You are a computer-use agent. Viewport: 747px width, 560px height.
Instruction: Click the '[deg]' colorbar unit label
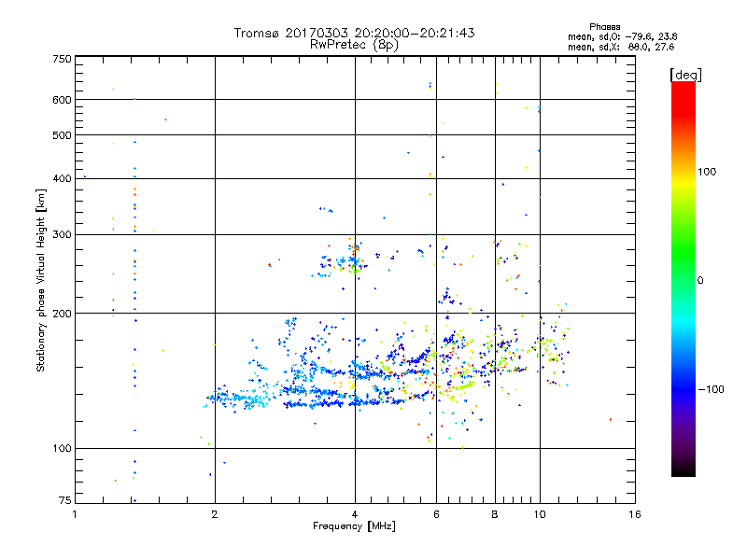point(685,75)
